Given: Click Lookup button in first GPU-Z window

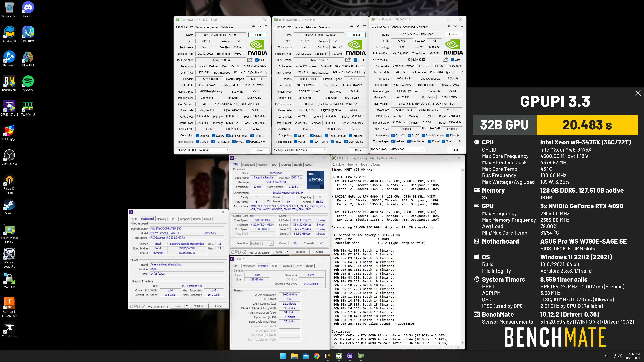Looking at the screenshot, I should pyautogui.click(x=258, y=35).
